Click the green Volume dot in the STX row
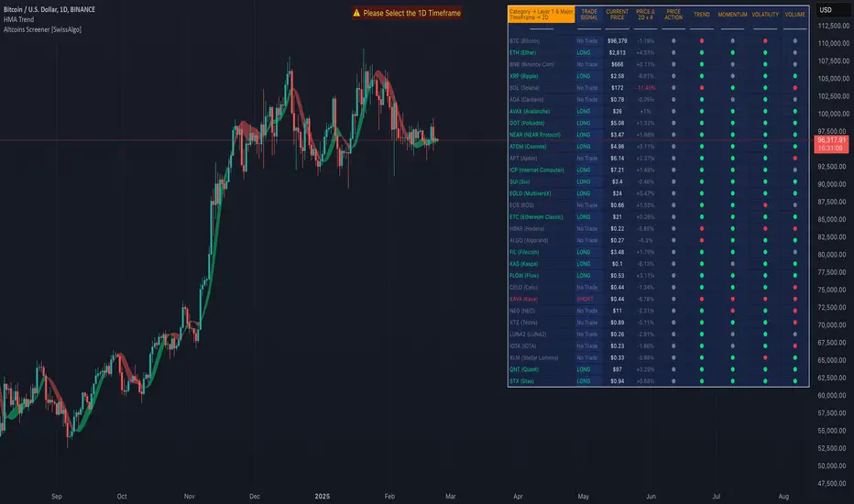Screen dimensions: 854x504 click(x=795, y=381)
